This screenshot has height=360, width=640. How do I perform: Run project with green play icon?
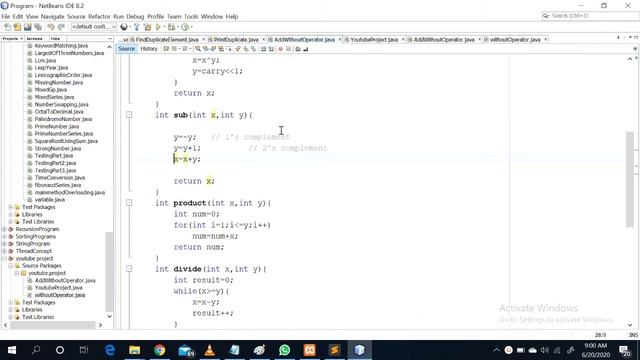158,27
